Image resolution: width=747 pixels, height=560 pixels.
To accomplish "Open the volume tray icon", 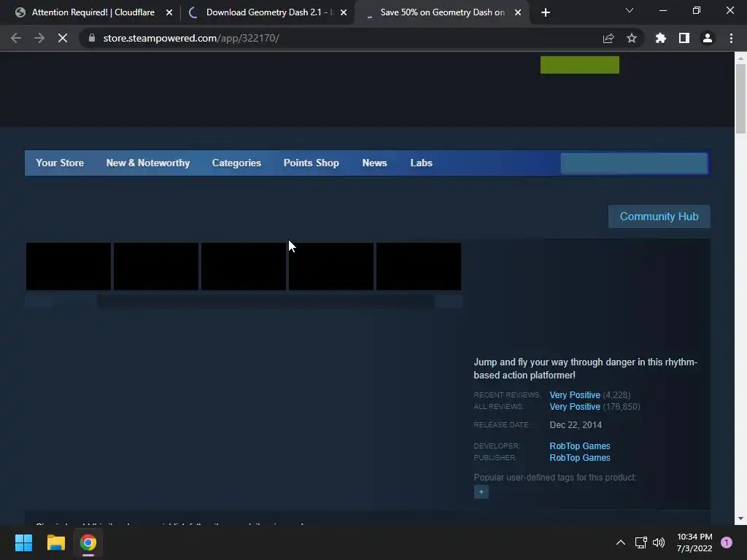I will coord(659,542).
